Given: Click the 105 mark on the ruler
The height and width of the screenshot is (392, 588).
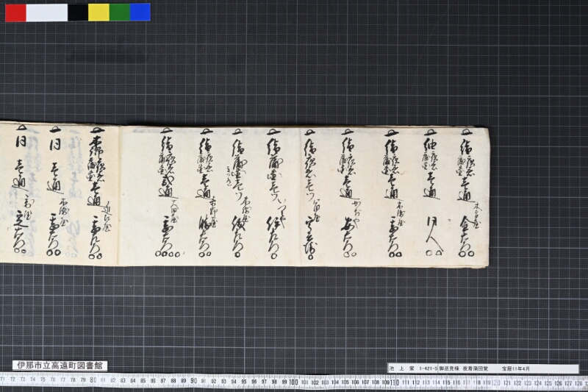Looking at the screenshot, I should (x=345, y=382).
